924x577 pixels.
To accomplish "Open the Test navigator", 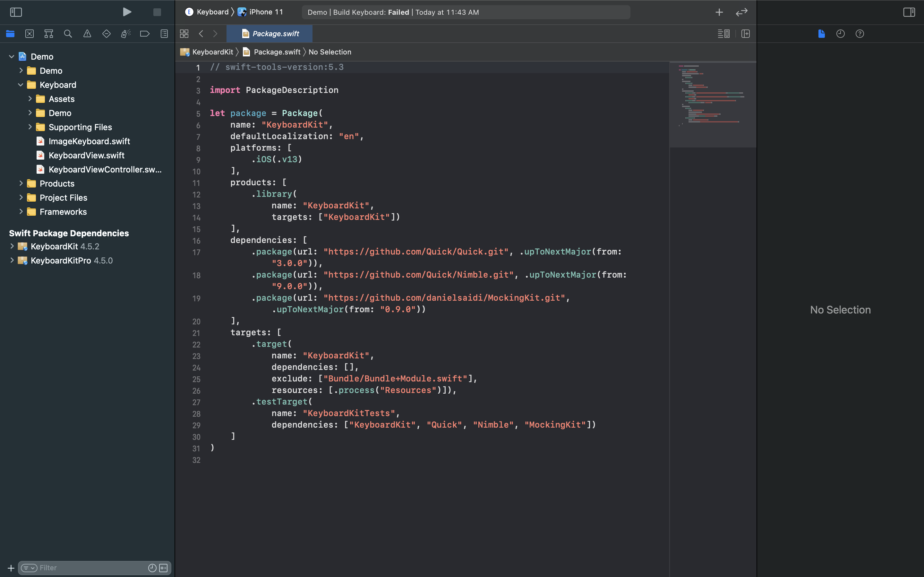I will [x=106, y=34].
